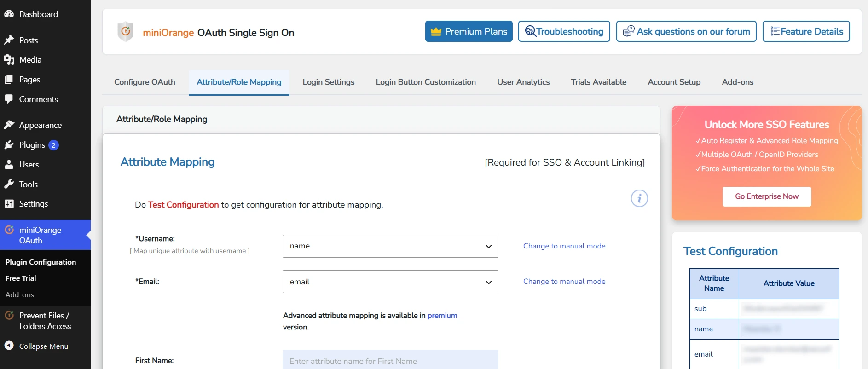The image size is (868, 369).
Task: Click the Attribute Value column header
Action: [789, 283]
